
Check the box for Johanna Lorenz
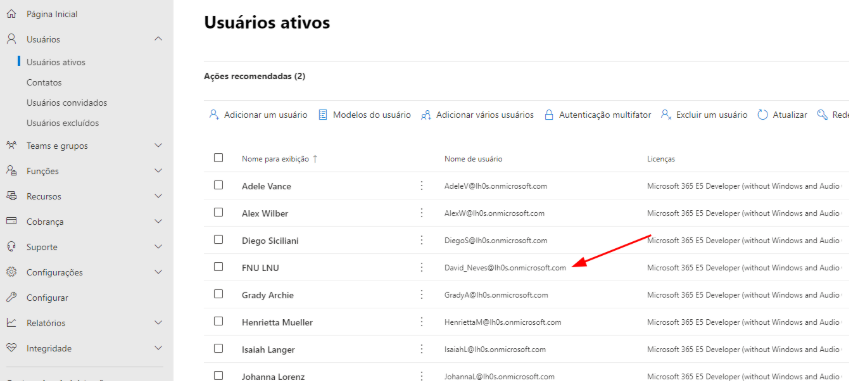[218, 375]
